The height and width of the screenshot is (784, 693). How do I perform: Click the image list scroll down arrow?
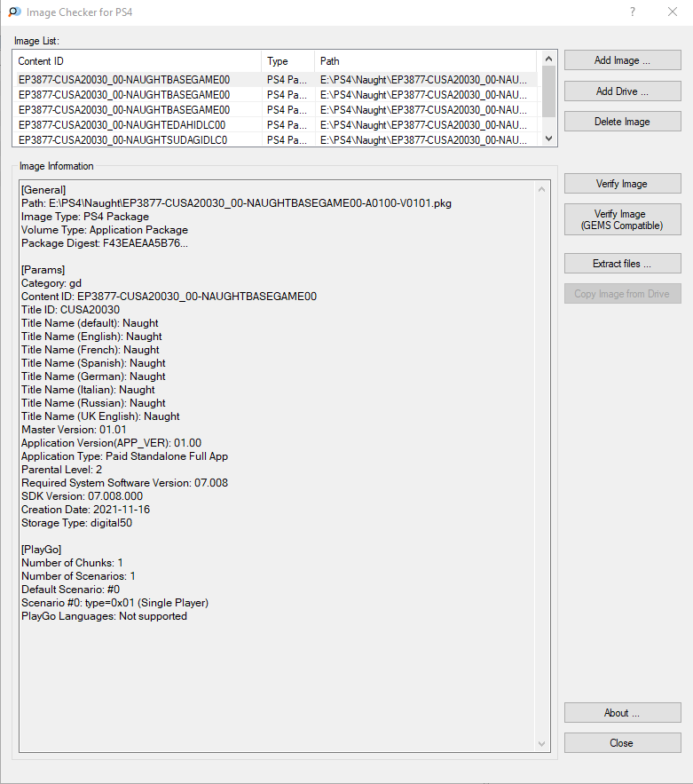click(548, 139)
